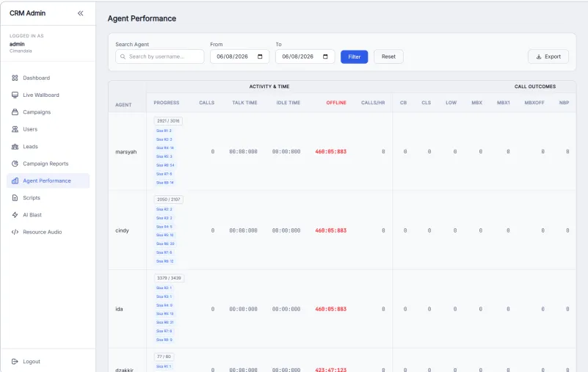The image size is (588, 372).
Task: Apply the date range with Filter
Action: (354, 56)
